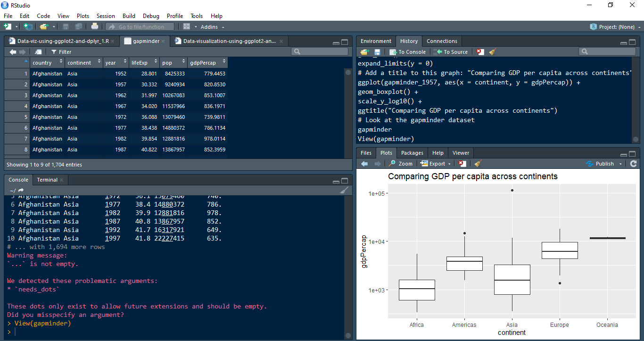Remove the current plot with red X icon
This screenshot has height=341, width=644.
[462, 164]
